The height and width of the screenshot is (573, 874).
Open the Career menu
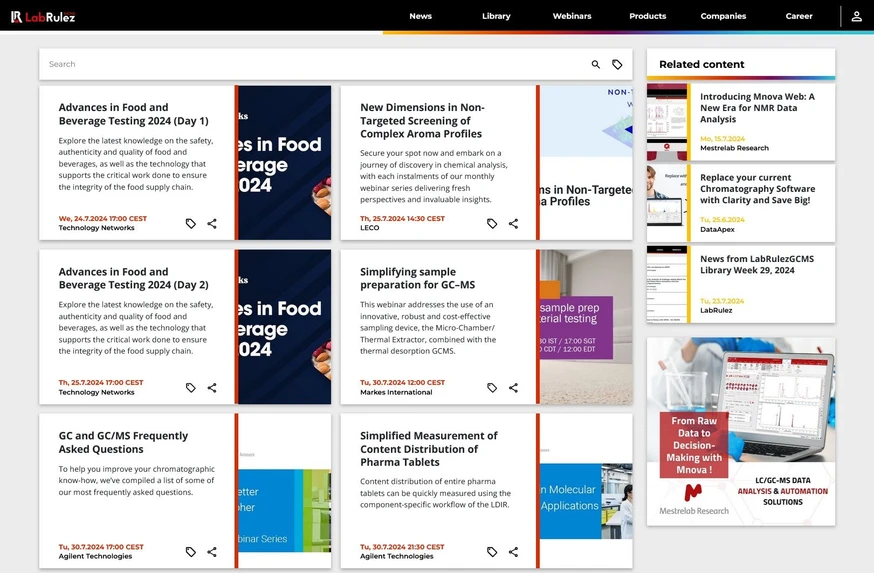(799, 16)
